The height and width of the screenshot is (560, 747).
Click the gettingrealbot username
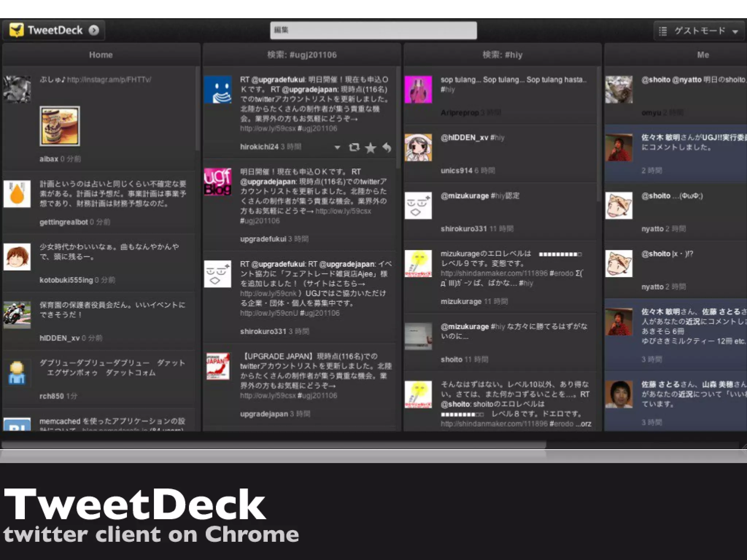63,222
